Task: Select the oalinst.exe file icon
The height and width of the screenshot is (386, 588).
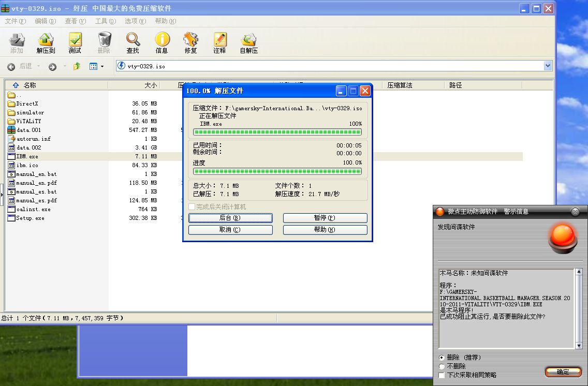Action: pyautogui.click(x=11, y=209)
